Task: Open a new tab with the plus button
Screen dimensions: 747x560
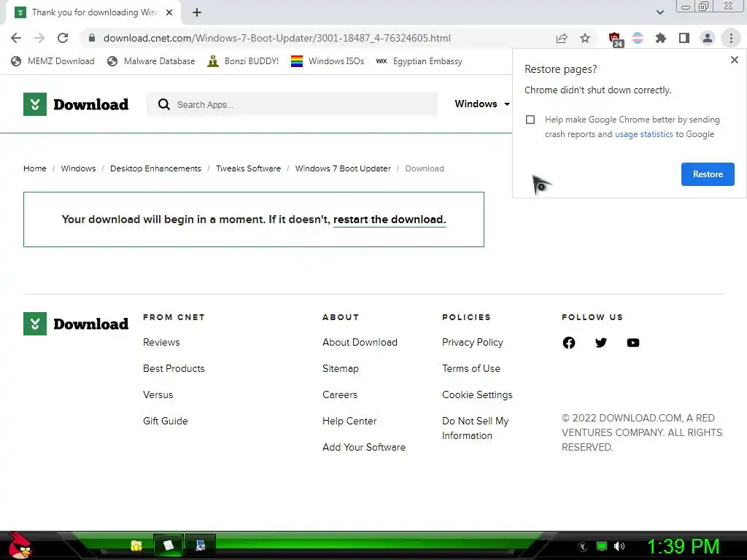Action: (x=197, y=12)
